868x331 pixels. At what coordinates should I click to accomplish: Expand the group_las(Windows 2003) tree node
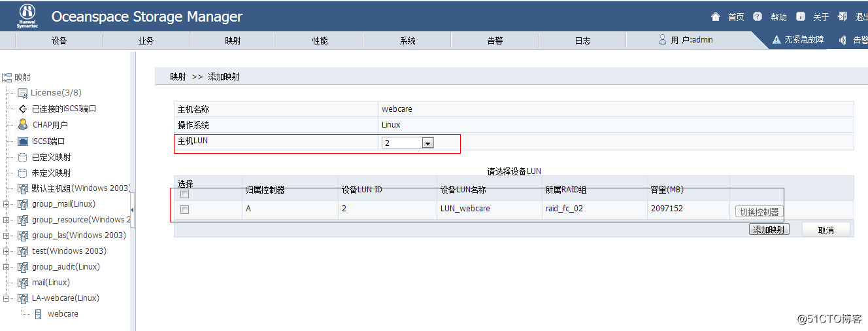[x=7, y=235]
